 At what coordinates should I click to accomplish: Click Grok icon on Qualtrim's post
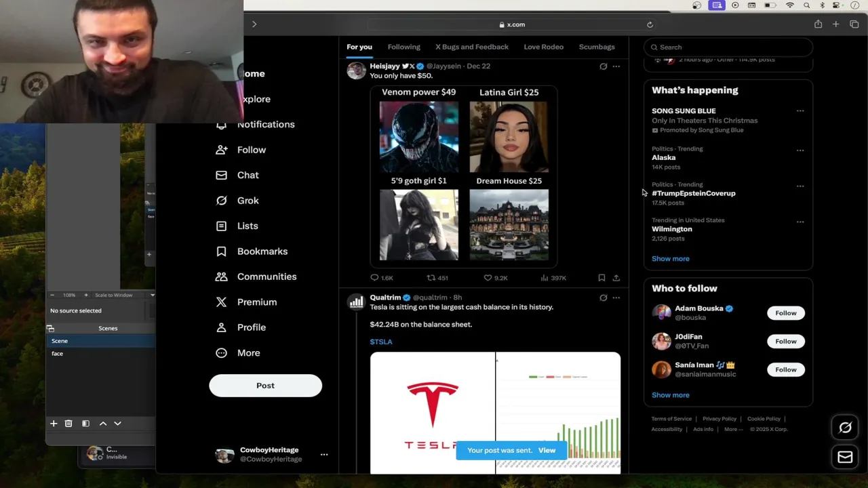pyautogui.click(x=603, y=298)
